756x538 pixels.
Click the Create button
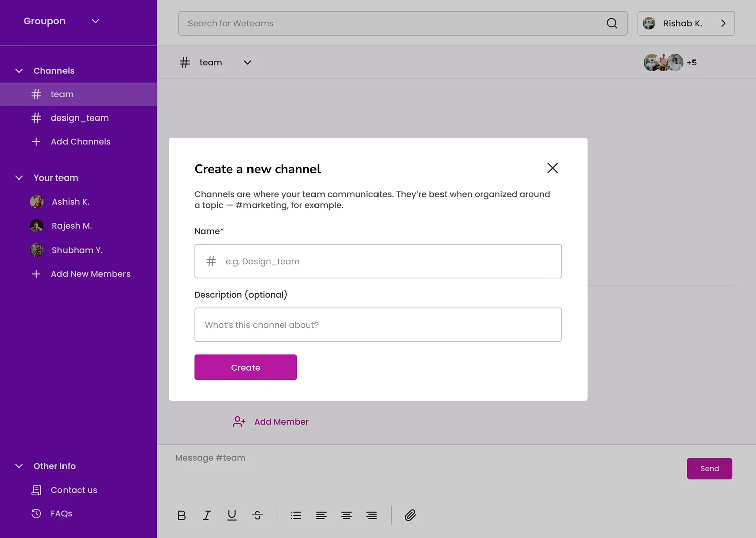(245, 367)
